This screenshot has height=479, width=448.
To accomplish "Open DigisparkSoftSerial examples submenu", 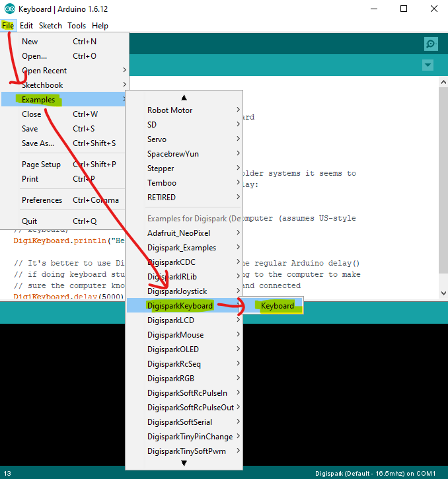I will 184,422.
